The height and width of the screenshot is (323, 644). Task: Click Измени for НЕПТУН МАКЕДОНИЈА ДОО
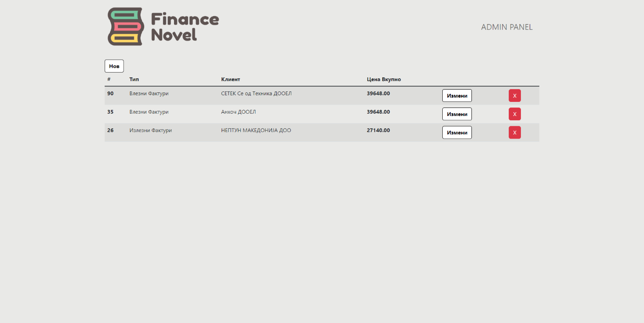click(456, 133)
